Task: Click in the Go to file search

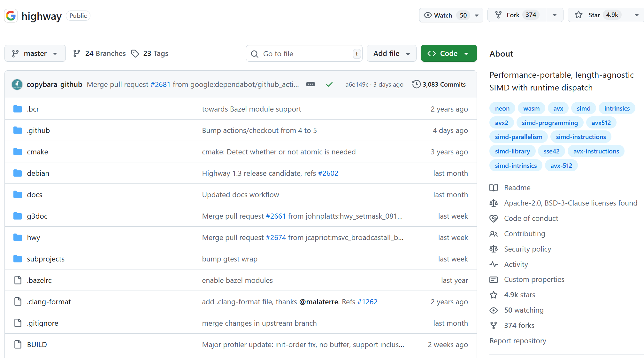Action: point(304,53)
